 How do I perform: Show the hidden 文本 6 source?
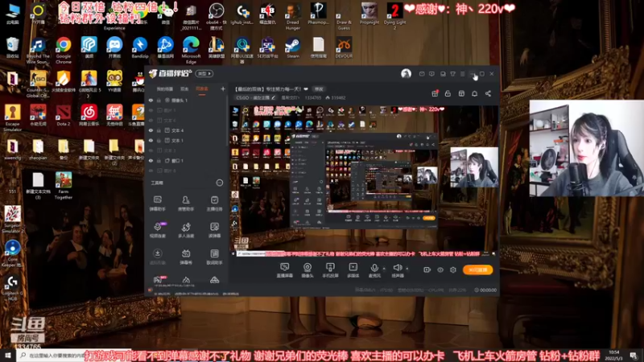point(151,120)
